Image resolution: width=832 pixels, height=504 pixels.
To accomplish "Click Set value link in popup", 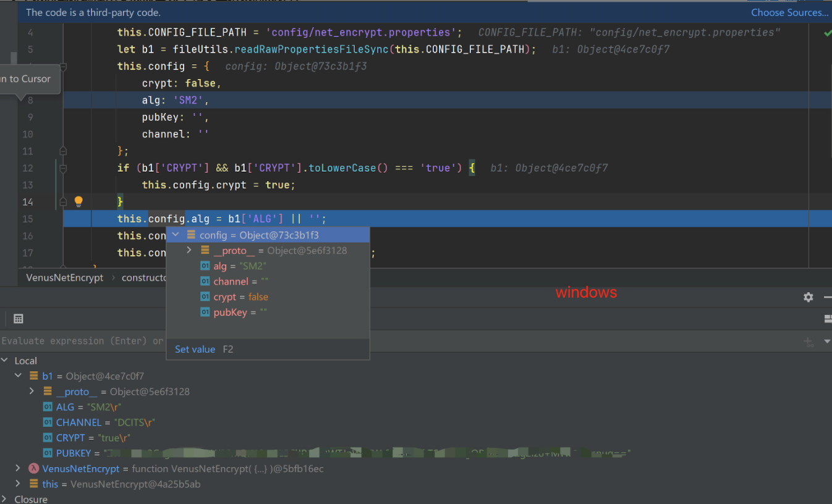I will [195, 349].
